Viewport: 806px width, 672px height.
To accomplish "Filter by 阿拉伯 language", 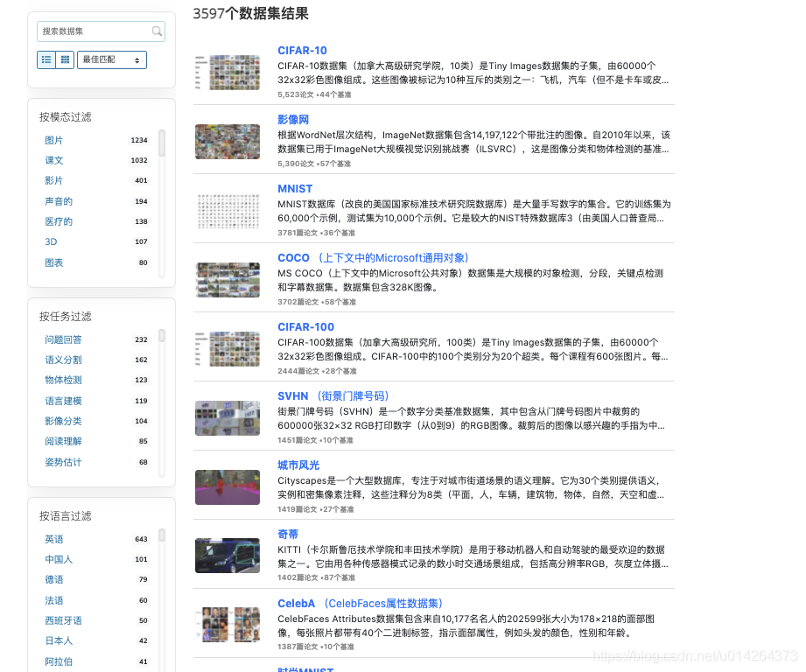I will tap(59, 661).
